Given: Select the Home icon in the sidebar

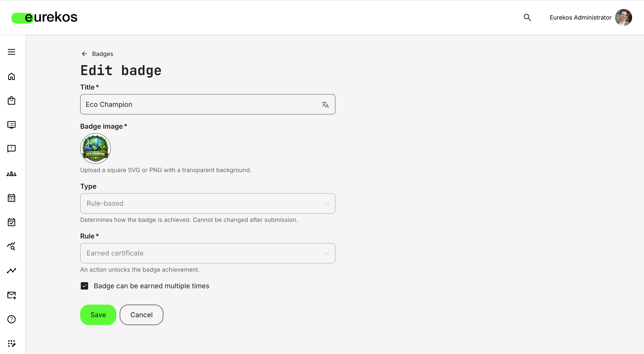Looking at the screenshot, I should pos(11,77).
